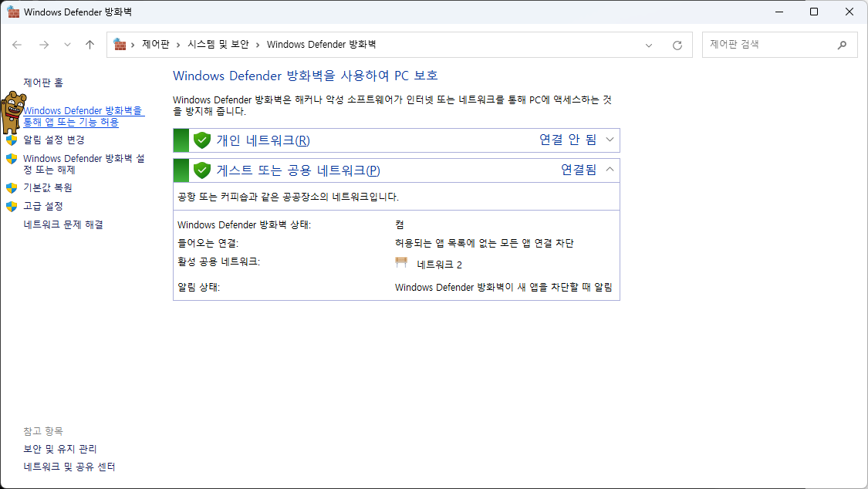
Task: Go up one level with up arrow
Action: (x=90, y=45)
